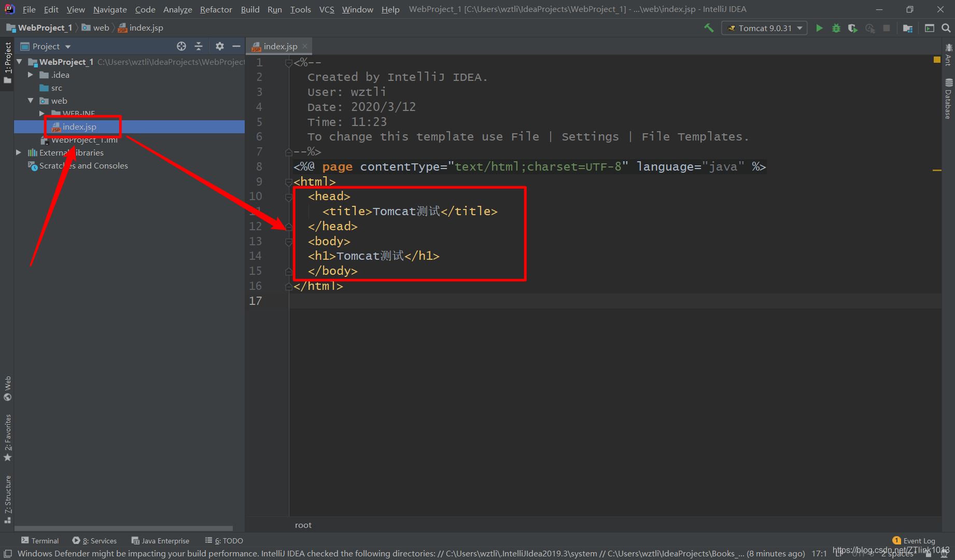Open the Refactor menu
Image resolution: width=955 pixels, height=560 pixels.
click(216, 9)
